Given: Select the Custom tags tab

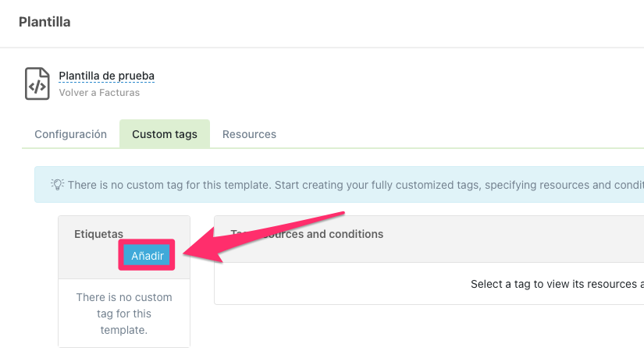Looking at the screenshot, I should 164,134.
